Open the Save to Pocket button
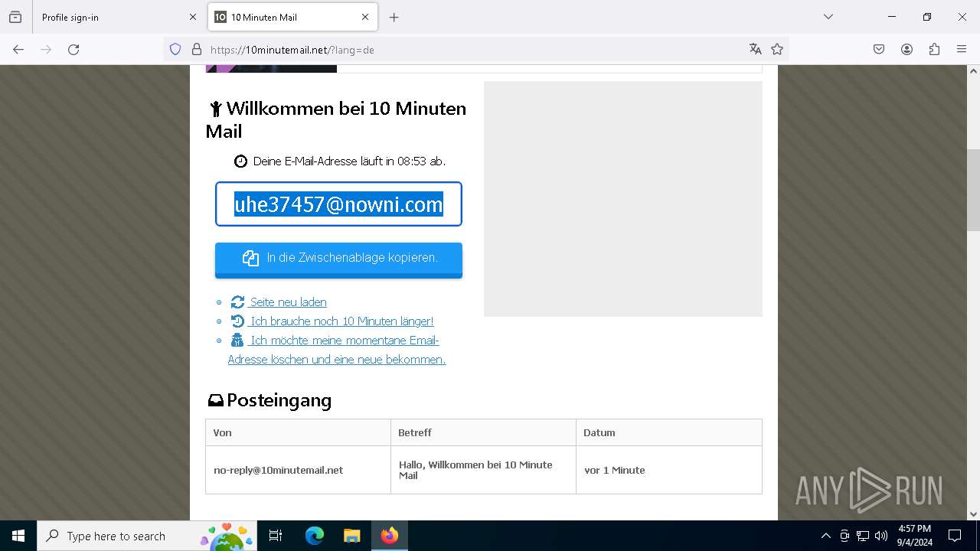This screenshot has width=980, height=551. (x=879, y=49)
